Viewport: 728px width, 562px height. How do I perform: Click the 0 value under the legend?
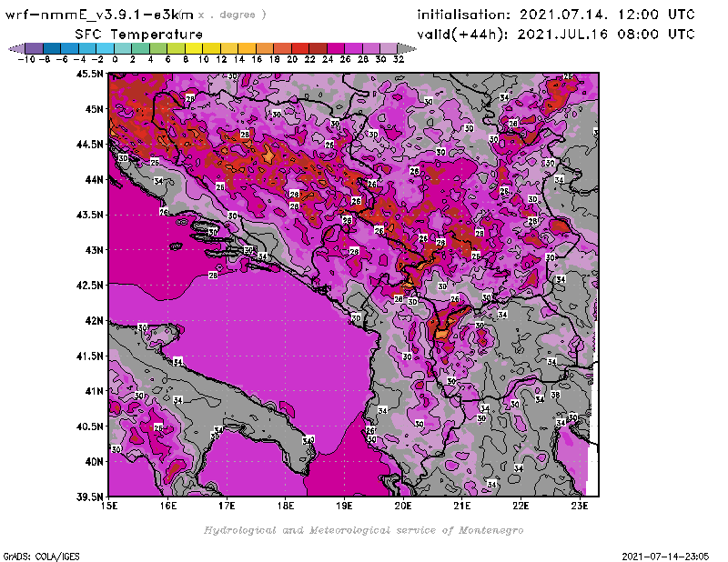pos(115,59)
